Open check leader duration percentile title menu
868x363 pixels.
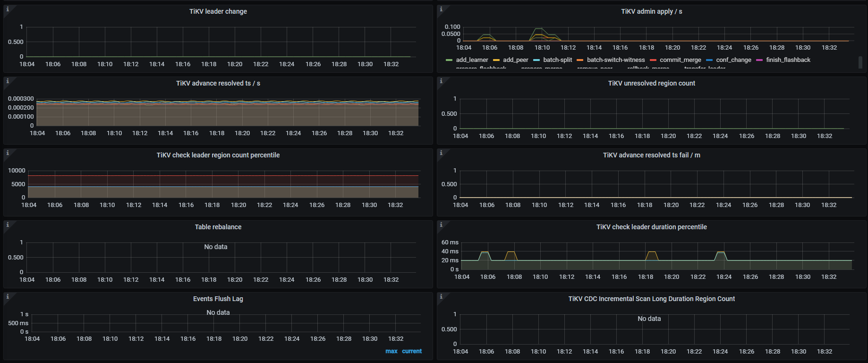click(652, 227)
